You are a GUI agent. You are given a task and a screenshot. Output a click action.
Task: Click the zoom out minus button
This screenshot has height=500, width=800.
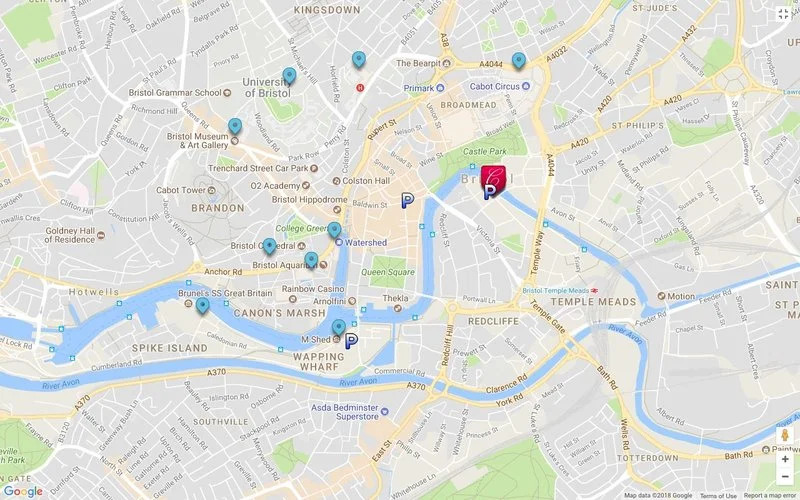pos(785,477)
